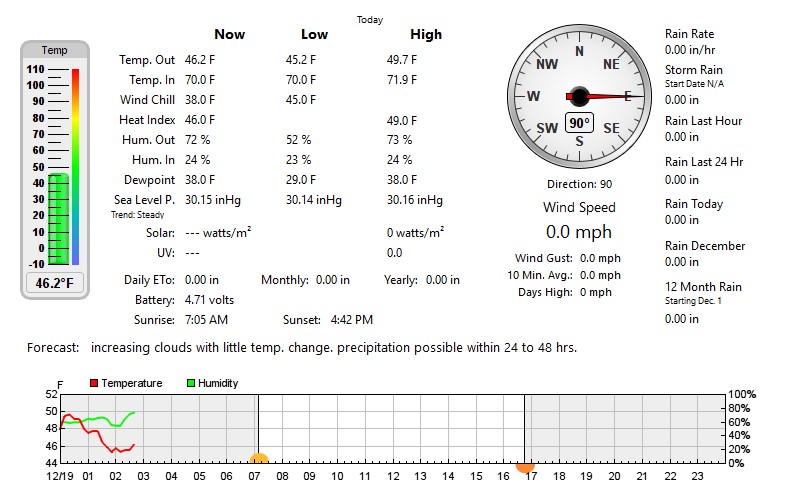Screen dimensions: 785x493
Task: Click the rainbow temperature scale strip
Action: tap(75, 165)
